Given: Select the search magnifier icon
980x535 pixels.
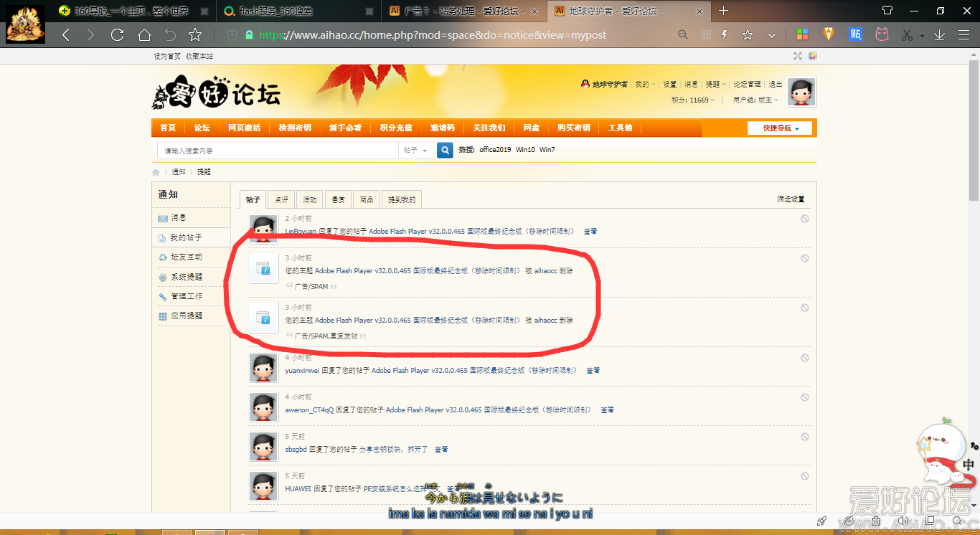Looking at the screenshot, I should tap(445, 151).
